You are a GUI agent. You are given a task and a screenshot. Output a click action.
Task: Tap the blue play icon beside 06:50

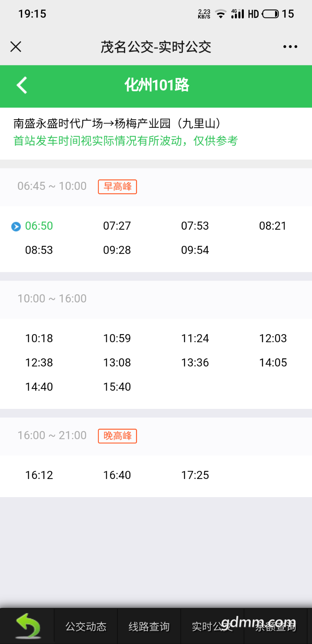(x=16, y=227)
